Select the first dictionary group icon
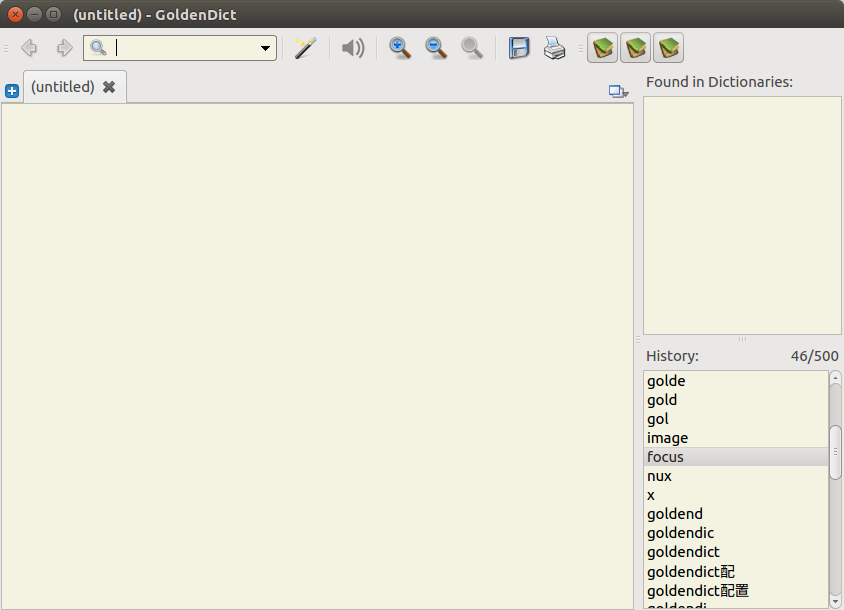 pos(602,47)
